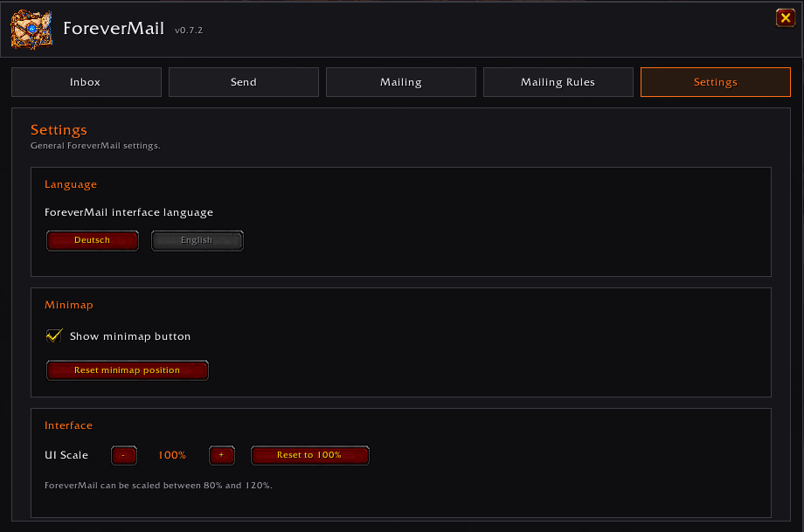Click the 100% UI scale value
The height and width of the screenshot is (532, 804).
tap(172, 455)
